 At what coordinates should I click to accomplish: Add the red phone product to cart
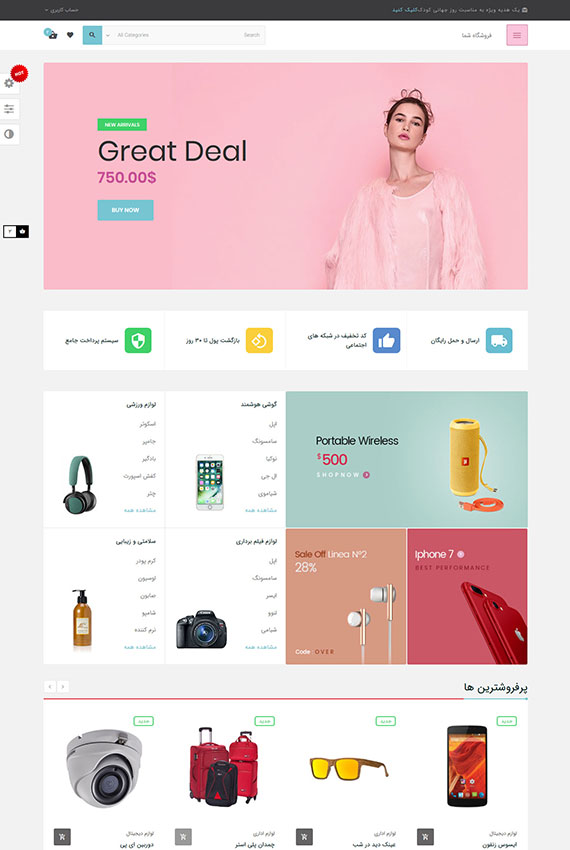[425, 836]
